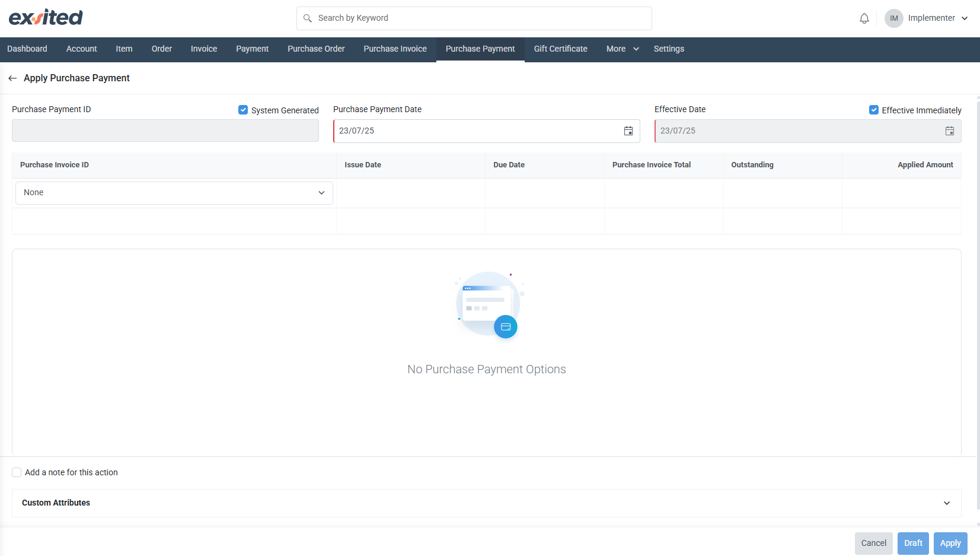Go to the Payment tab
Image resolution: width=980 pixels, height=556 pixels.
(253, 49)
